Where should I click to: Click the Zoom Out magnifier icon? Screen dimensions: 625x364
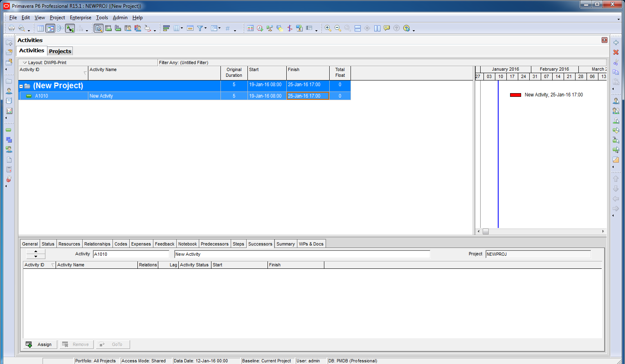[338, 28]
